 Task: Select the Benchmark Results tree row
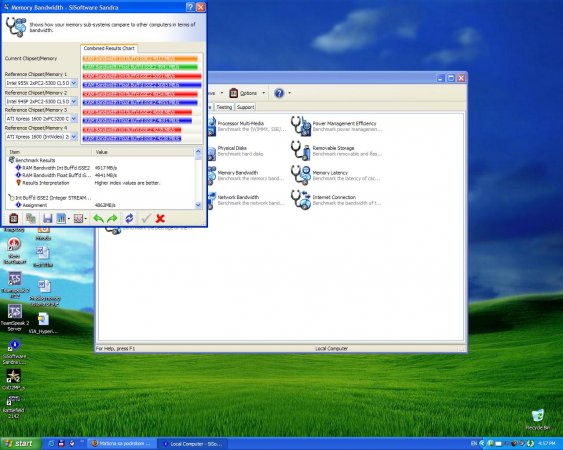pos(32,160)
